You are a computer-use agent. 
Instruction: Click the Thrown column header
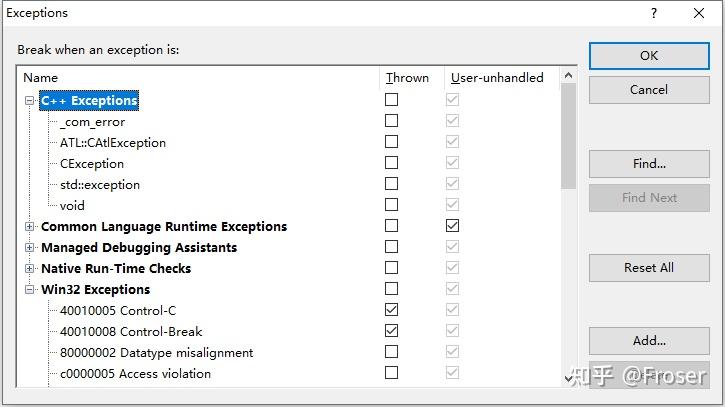coord(407,77)
